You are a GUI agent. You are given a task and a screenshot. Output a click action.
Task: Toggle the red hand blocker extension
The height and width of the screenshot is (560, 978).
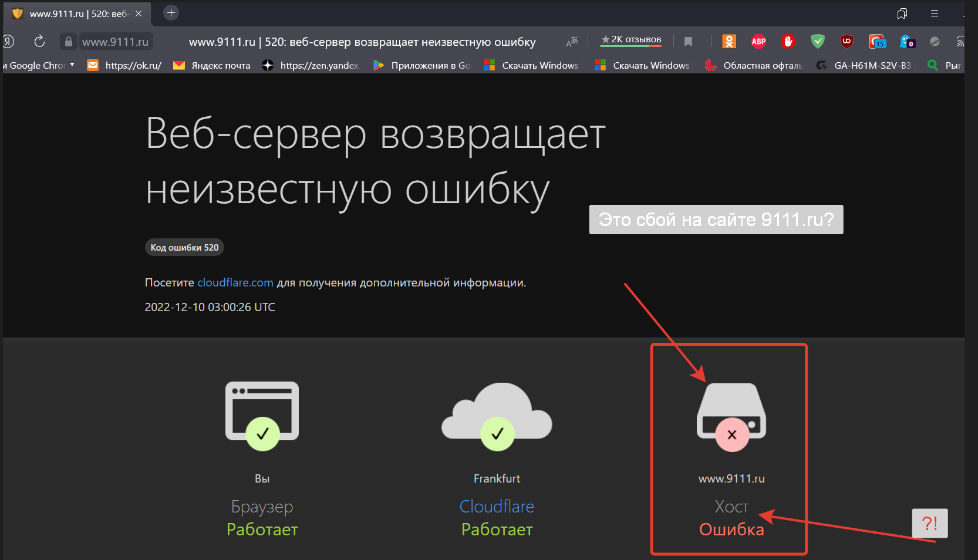[x=788, y=41]
